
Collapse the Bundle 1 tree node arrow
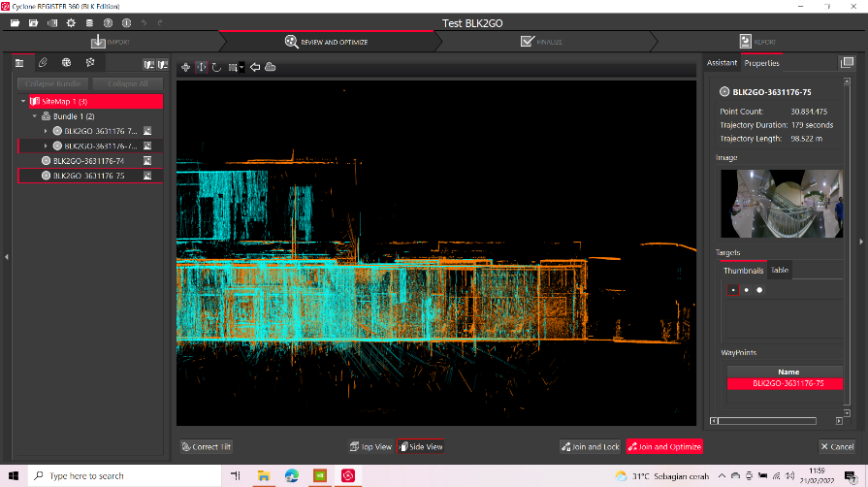click(x=35, y=116)
